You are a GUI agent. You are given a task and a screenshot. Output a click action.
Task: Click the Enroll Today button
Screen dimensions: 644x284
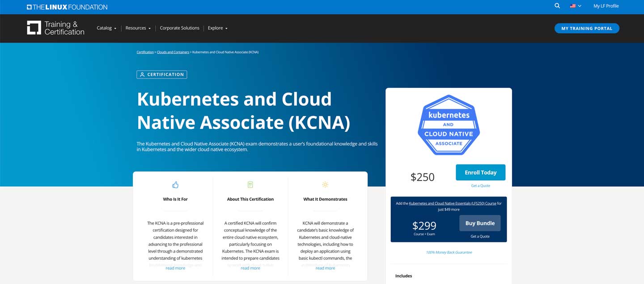coord(480,172)
